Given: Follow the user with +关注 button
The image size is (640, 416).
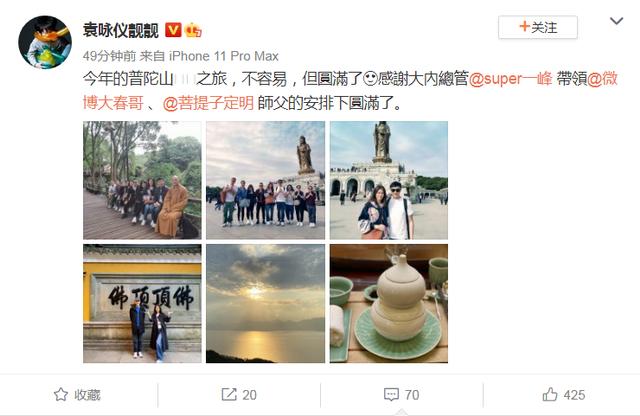Looking at the screenshot, I should [538, 27].
